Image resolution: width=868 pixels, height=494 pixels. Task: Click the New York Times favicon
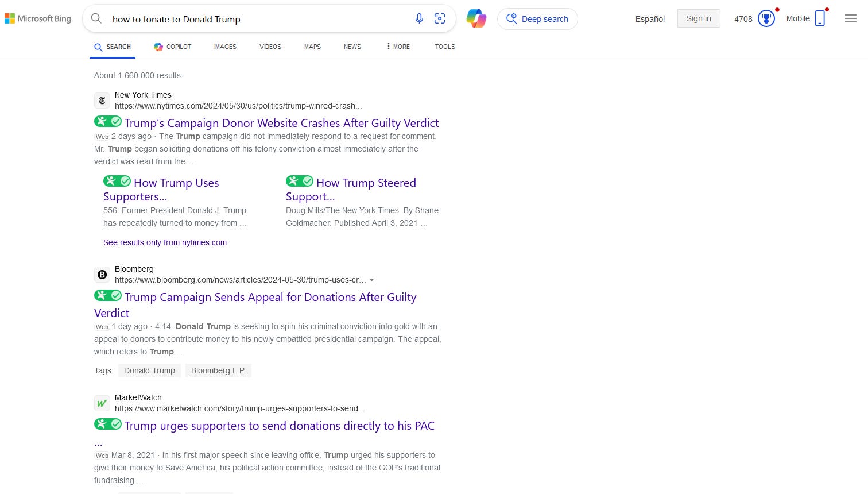102,101
